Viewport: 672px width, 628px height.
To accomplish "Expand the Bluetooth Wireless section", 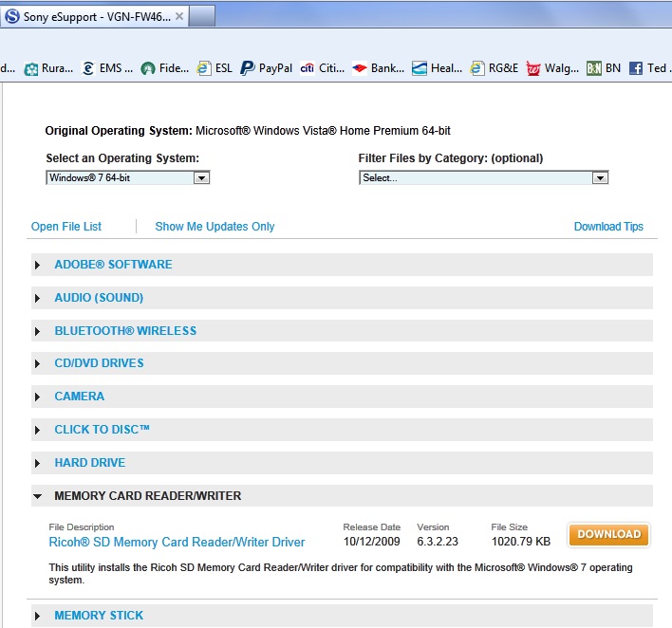I will click(125, 331).
